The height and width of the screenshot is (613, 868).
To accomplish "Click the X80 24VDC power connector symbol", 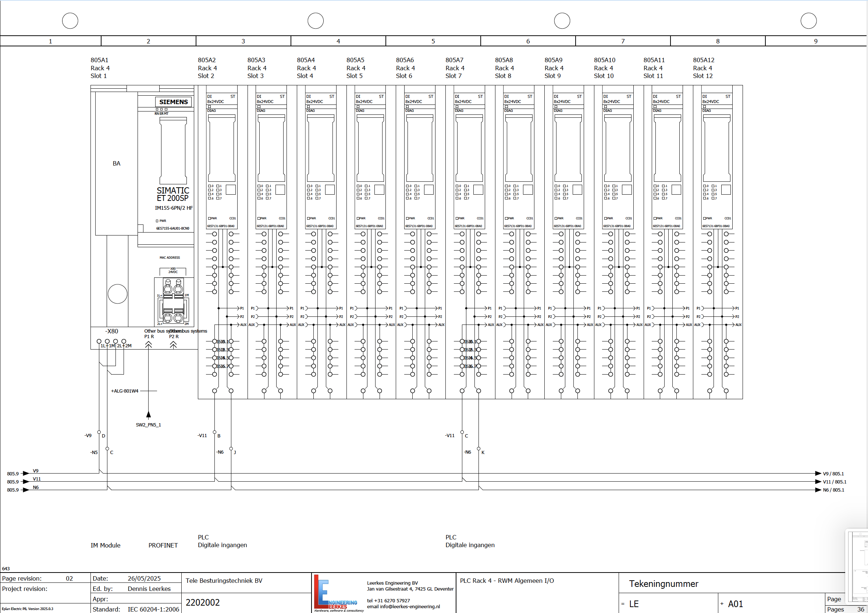I will [x=173, y=301].
